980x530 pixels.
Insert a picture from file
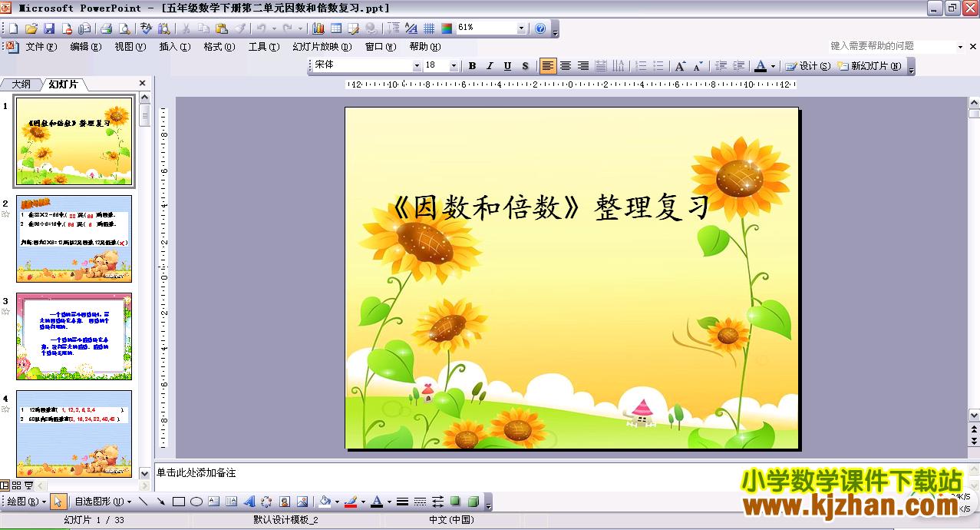click(302, 501)
